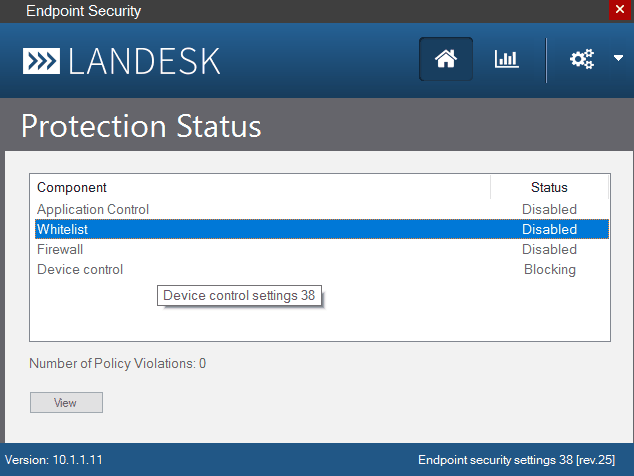634x476 pixels.
Task: Select the Application Control row
Action: [x=93, y=209]
